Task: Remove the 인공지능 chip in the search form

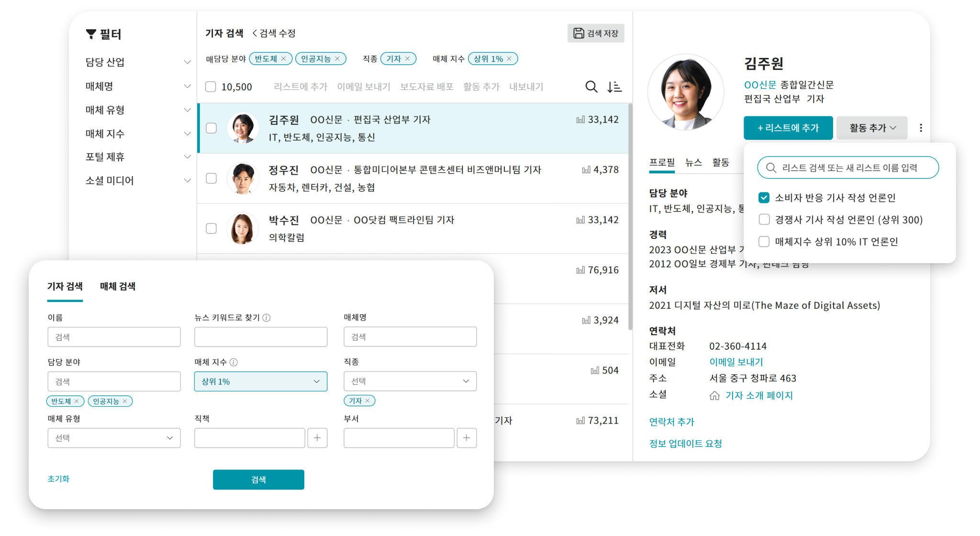Action: coord(125,401)
